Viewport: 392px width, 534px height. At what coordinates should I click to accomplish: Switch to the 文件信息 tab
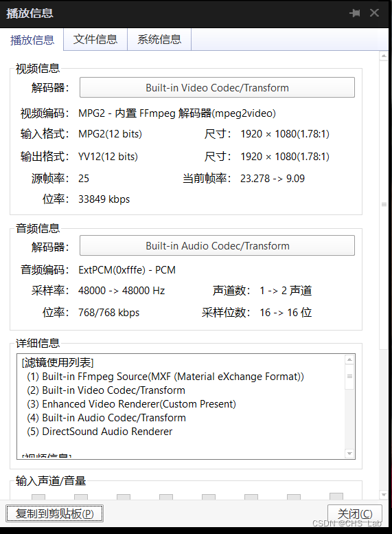click(95, 39)
